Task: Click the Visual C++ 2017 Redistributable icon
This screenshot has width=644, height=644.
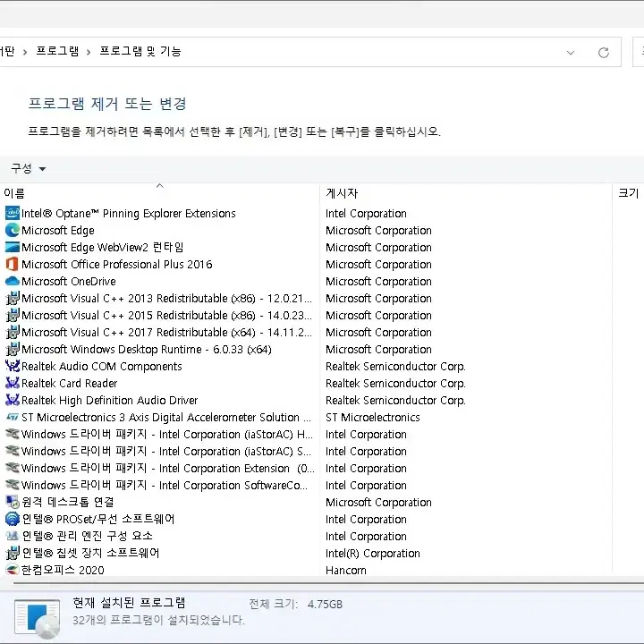Action: coord(13,332)
